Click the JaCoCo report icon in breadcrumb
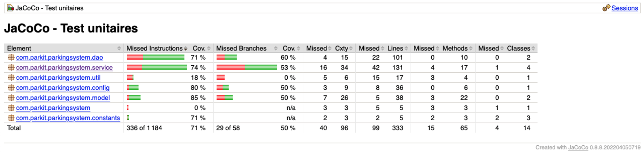Viewport: 644px width, 153px height. (x=11, y=8)
